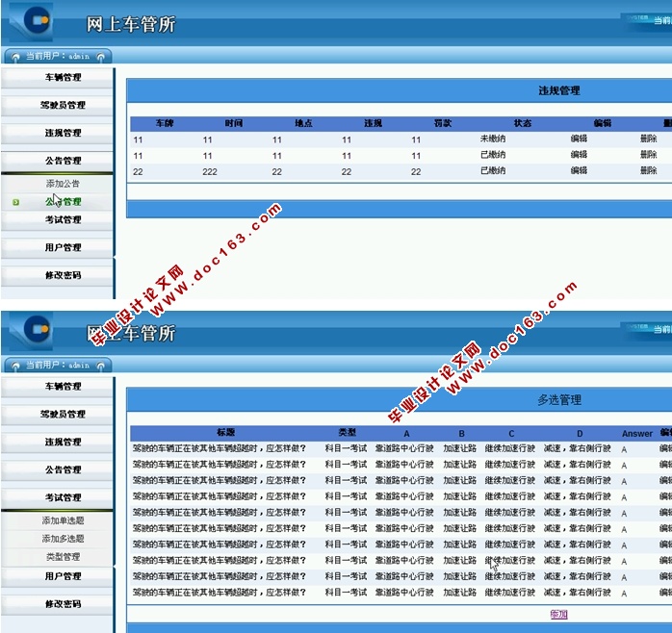672x633 pixels.
Task: Click the 车牌 column header
Action: point(164,123)
